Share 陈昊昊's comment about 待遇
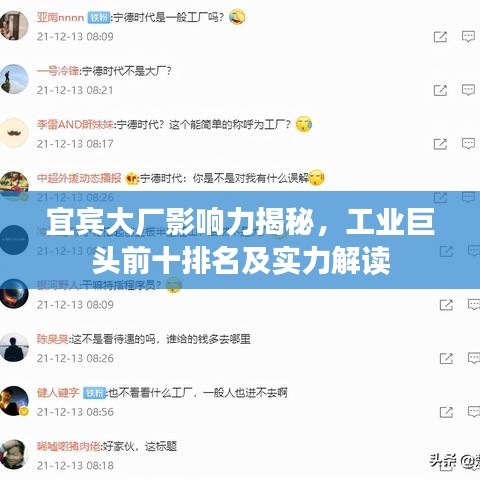This screenshot has width=480, height=480. tap(446, 358)
